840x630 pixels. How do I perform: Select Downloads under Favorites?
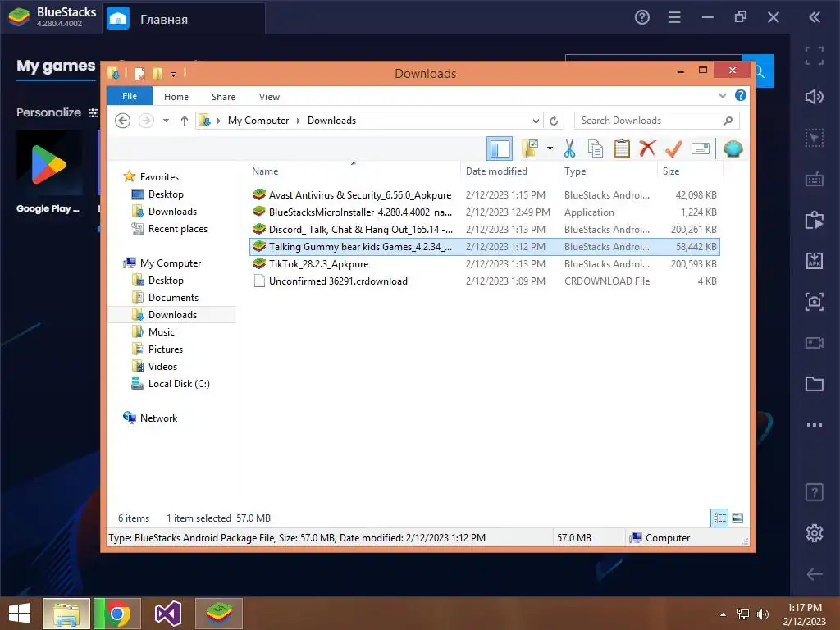(x=172, y=212)
